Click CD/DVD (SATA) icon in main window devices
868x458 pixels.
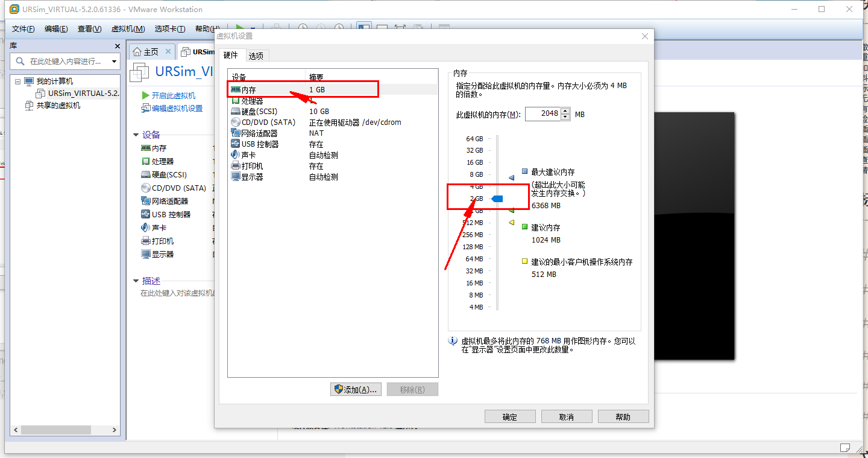click(x=145, y=188)
